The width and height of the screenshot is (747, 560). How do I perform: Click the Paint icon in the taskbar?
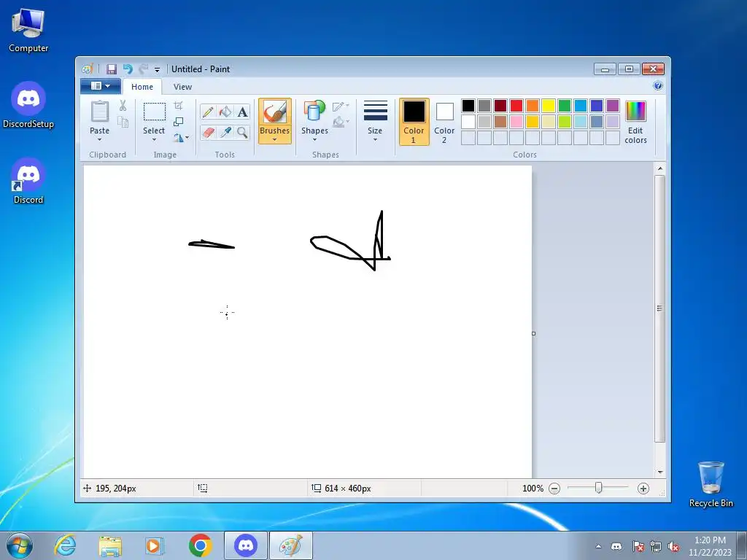pyautogui.click(x=290, y=545)
